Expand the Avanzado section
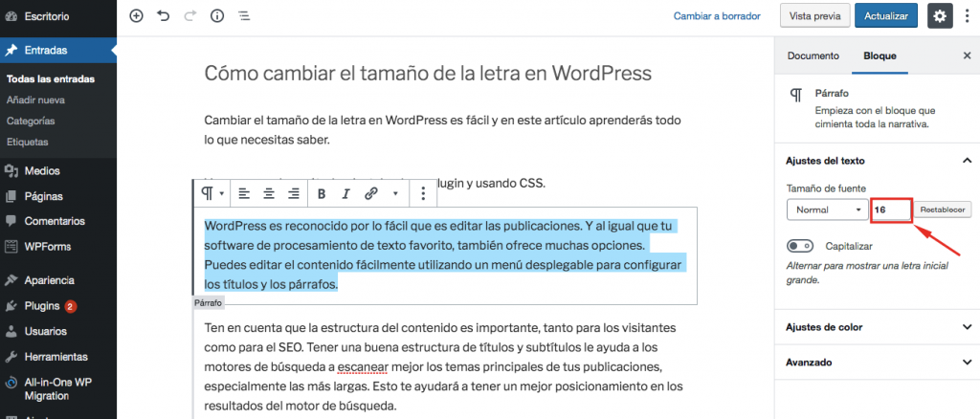 (878, 363)
